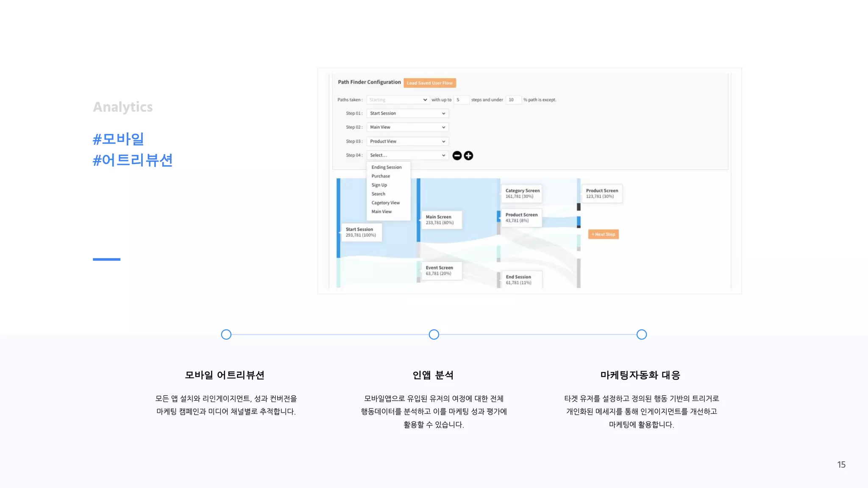Open the Paths taken Starting dropdown
Viewport: 868px width, 488px height.
click(x=398, y=100)
